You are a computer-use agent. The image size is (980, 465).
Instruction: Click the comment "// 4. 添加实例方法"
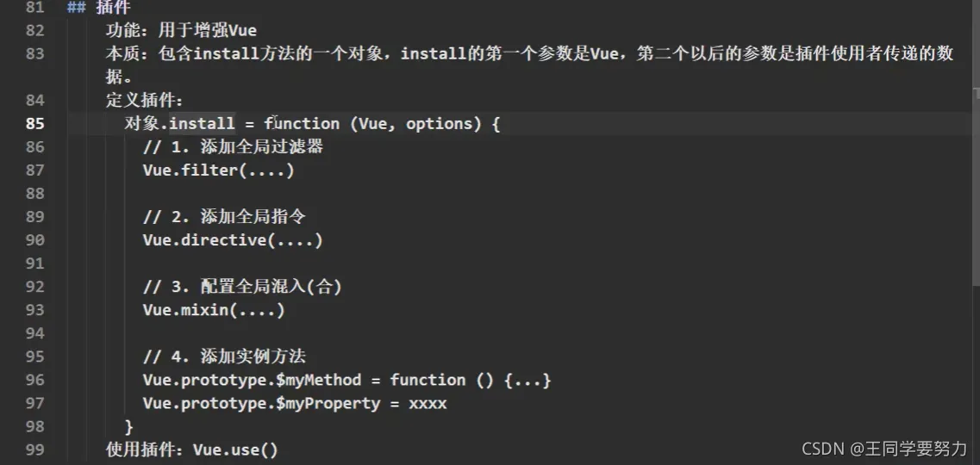pos(224,356)
